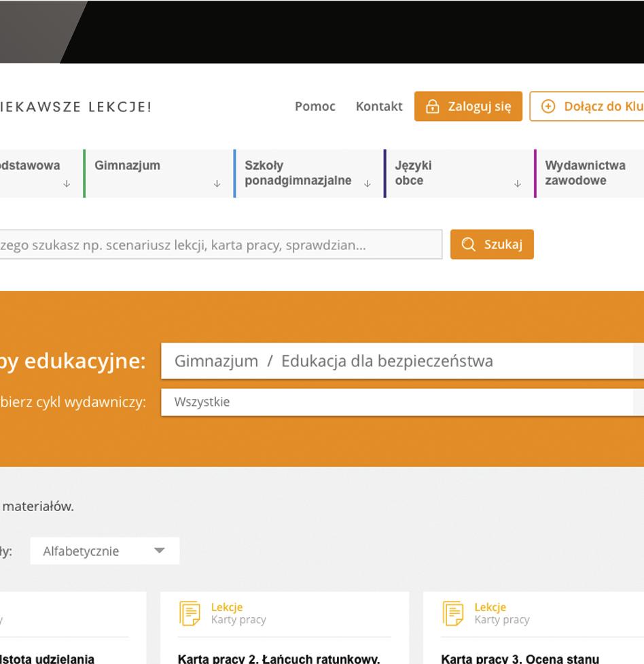Click Lekcje label above Karta pracy 2
The width and height of the screenshot is (644, 664).
pos(227,608)
